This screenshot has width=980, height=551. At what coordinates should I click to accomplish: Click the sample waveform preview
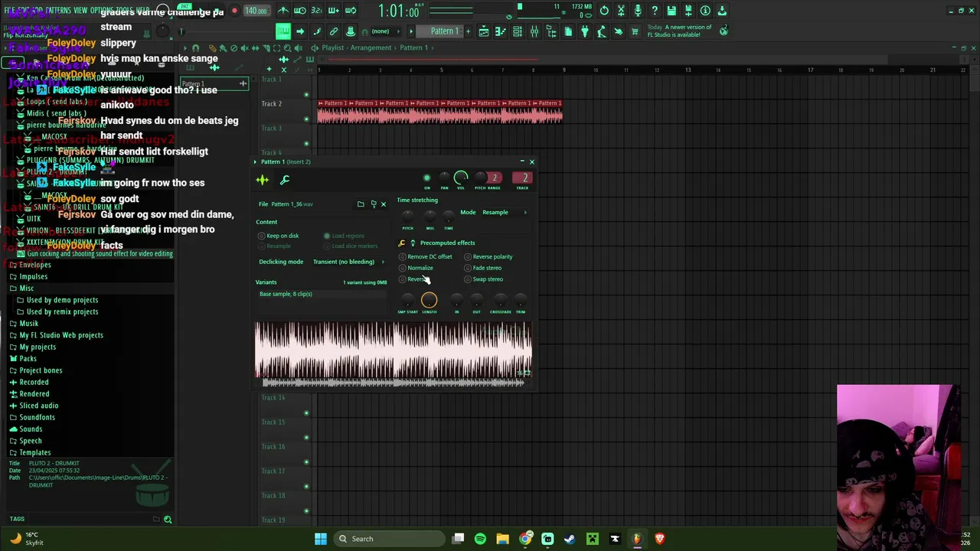[x=393, y=350]
